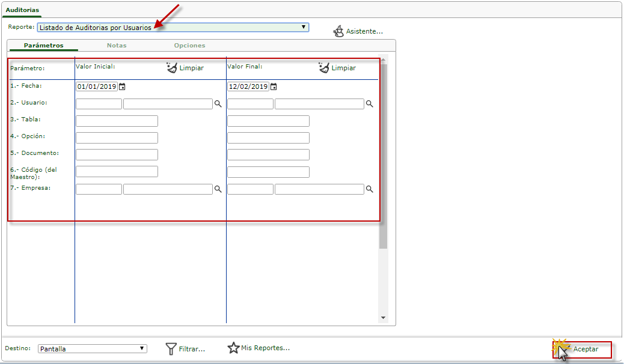The width and height of the screenshot is (624, 364).
Task: Click the parameters panel scrollbar thumb
Action: 383,156
